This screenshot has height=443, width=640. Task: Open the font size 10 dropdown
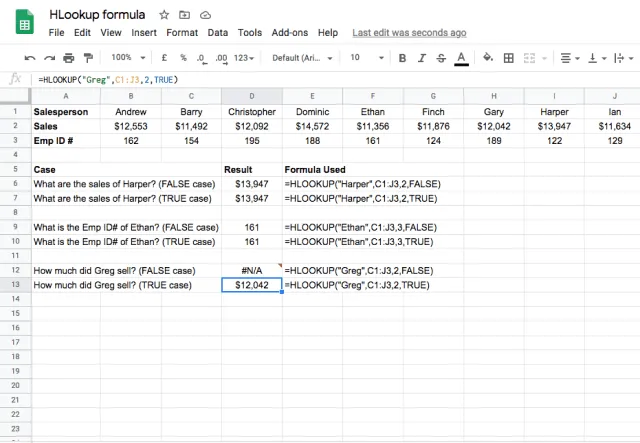point(367,58)
